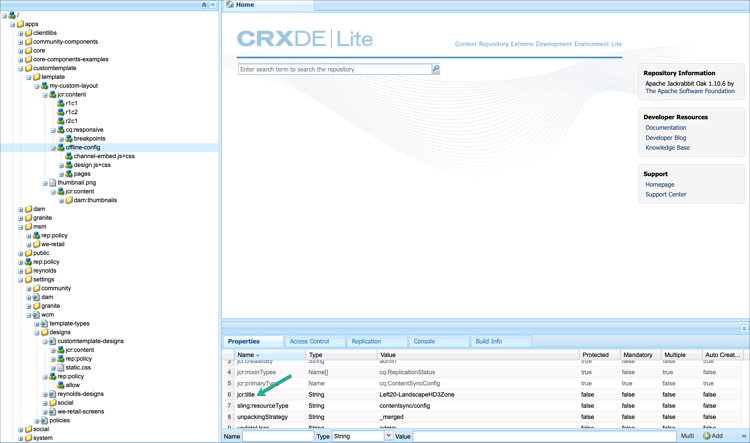This screenshot has height=443, width=750.
Task: Select the Home tab
Action: [268, 5]
